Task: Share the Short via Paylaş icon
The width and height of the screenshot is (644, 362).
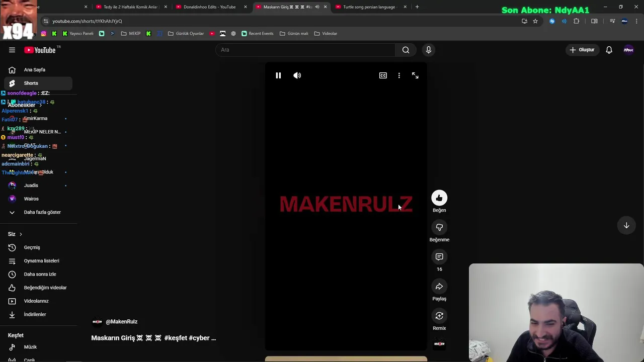Action: pyautogui.click(x=439, y=287)
